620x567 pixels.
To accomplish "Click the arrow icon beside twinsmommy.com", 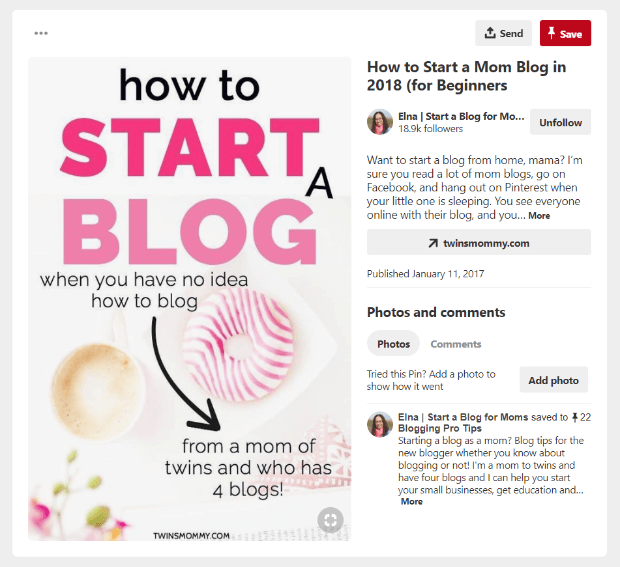I will [433, 243].
